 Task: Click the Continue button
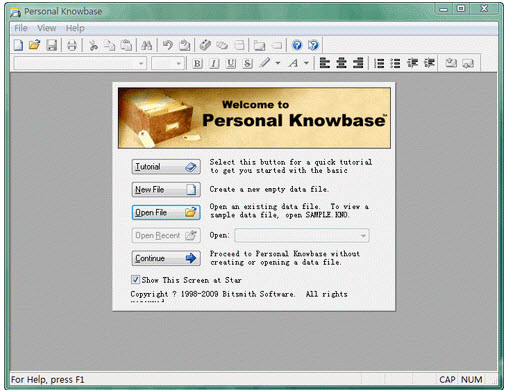point(166,258)
